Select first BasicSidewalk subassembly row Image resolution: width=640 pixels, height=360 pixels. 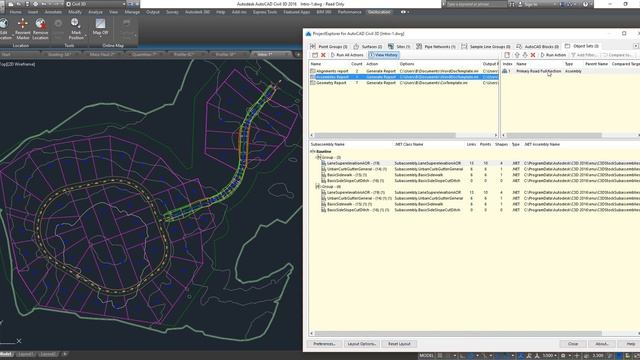pyautogui.click(x=474, y=175)
